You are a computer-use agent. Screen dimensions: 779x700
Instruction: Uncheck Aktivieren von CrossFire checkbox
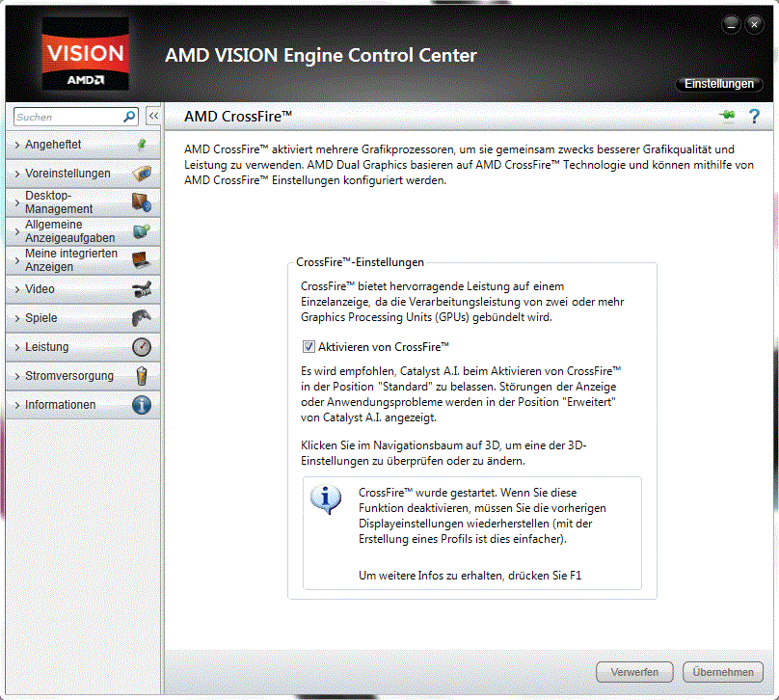[309, 347]
